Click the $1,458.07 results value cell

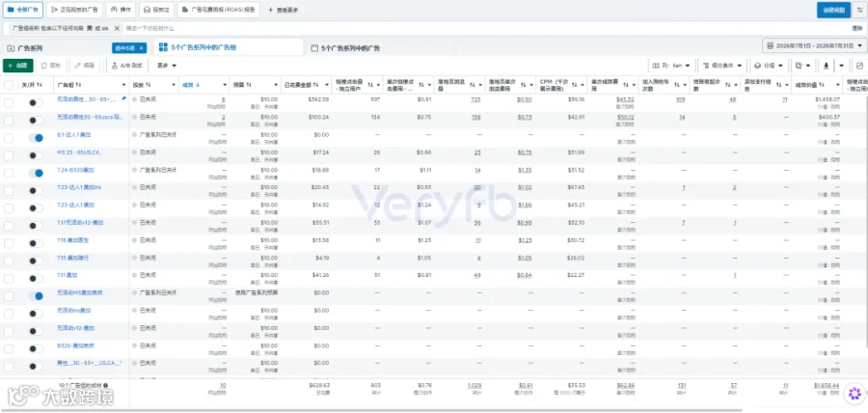click(x=827, y=99)
